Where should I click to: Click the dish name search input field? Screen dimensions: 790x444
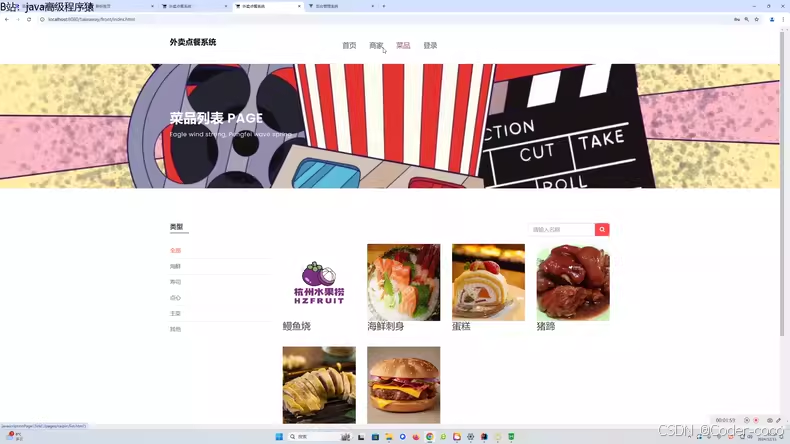click(561, 229)
